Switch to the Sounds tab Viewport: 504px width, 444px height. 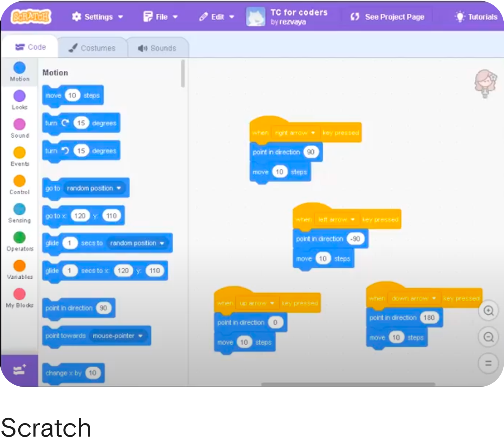(x=157, y=48)
